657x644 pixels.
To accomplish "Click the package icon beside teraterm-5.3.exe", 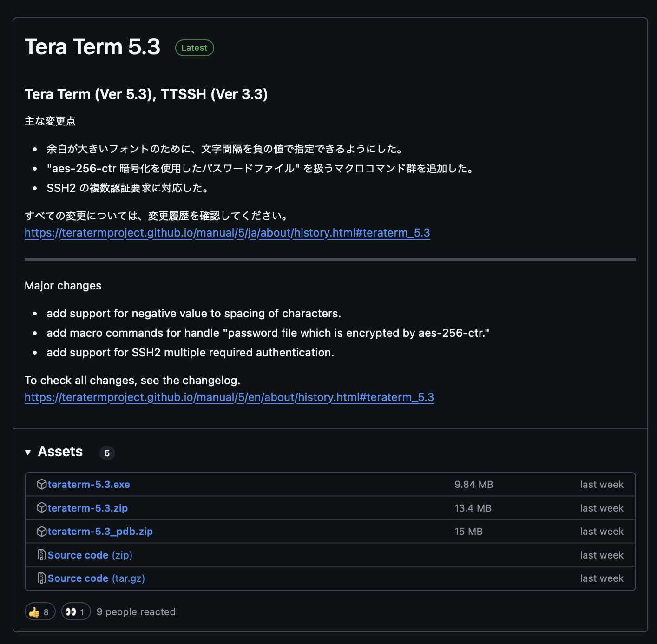I will pyautogui.click(x=42, y=484).
